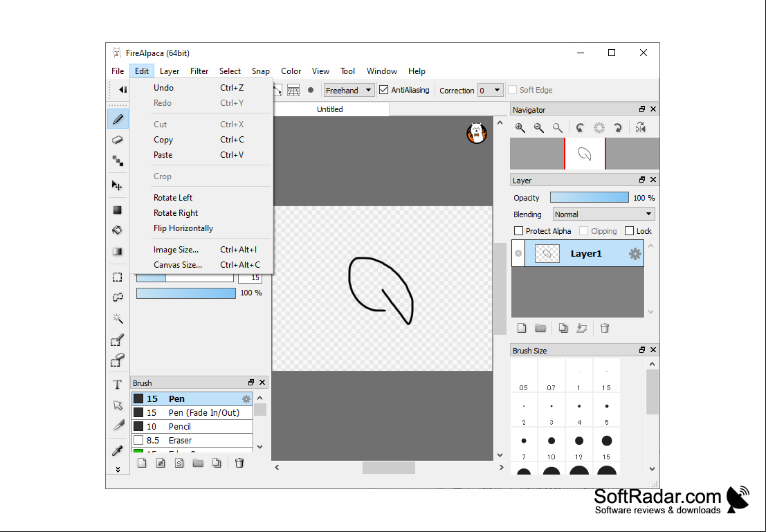Select the Eraser tool in left toolbar
766x532 pixels.
[x=118, y=140]
